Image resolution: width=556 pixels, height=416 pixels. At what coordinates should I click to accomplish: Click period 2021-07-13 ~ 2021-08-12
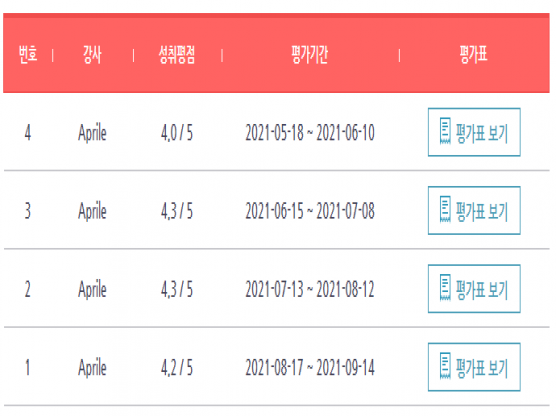pos(310,289)
